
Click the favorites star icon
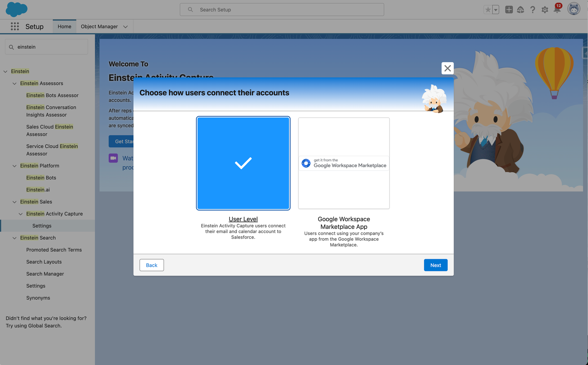pyautogui.click(x=488, y=10)
